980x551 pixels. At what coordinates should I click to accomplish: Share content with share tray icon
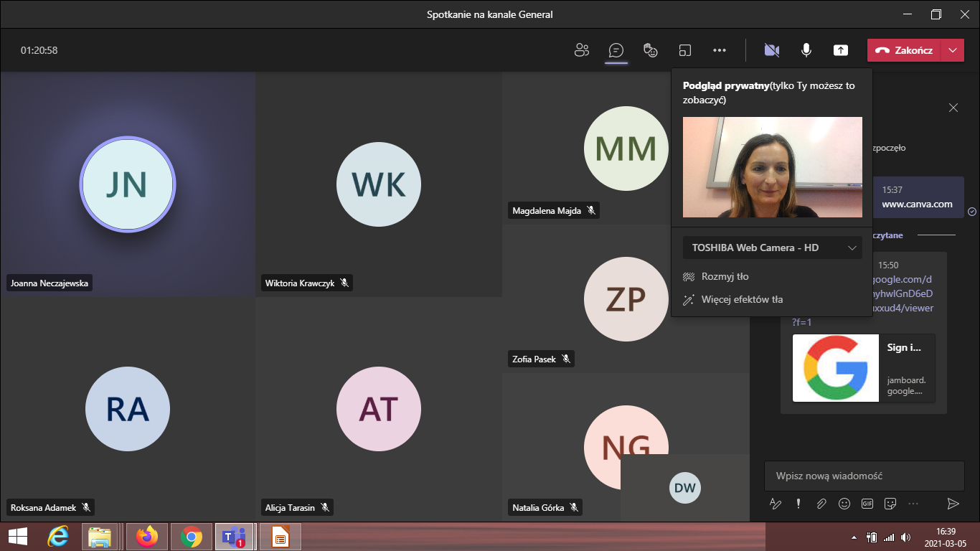[x=841, y=50]
